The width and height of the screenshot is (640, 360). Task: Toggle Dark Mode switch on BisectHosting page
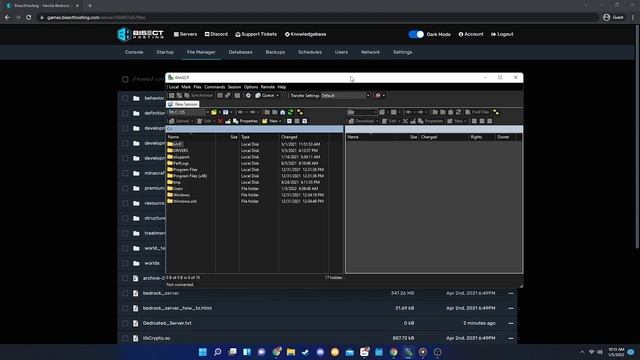pyautogui.click(x=416, y=34)
